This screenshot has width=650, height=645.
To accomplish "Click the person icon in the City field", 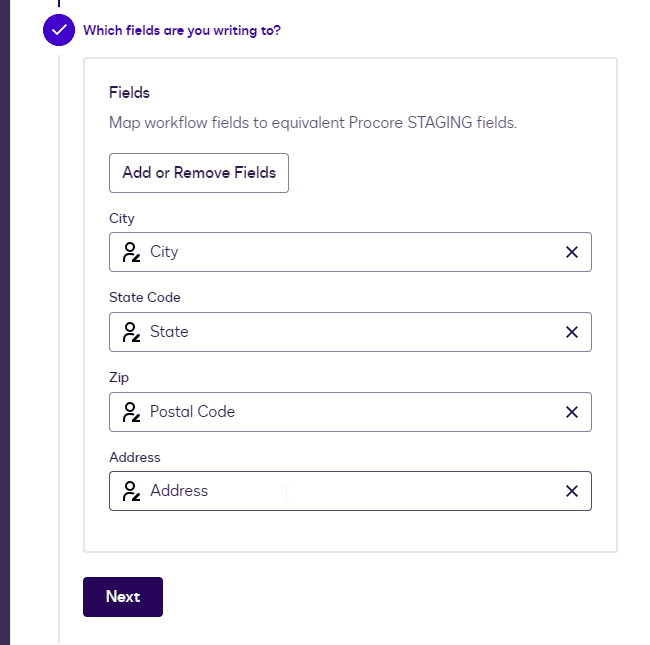I will click(x=130, y=252).
